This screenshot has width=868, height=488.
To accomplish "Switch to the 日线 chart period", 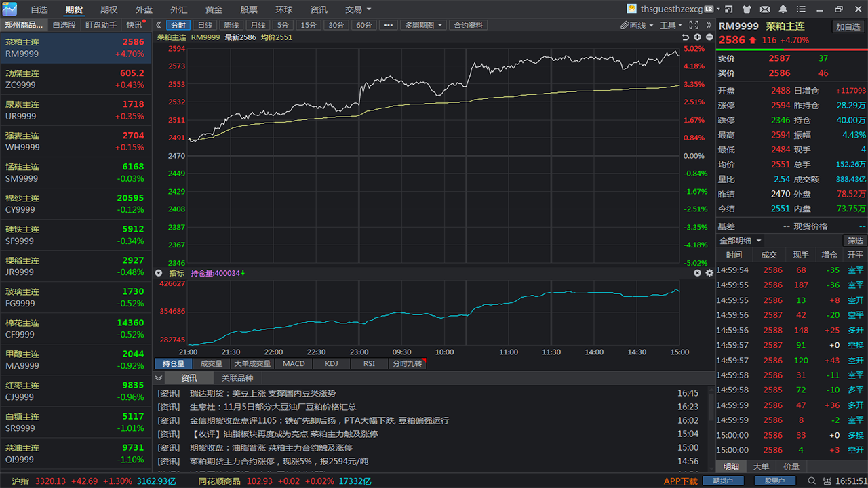I will 207,25.
